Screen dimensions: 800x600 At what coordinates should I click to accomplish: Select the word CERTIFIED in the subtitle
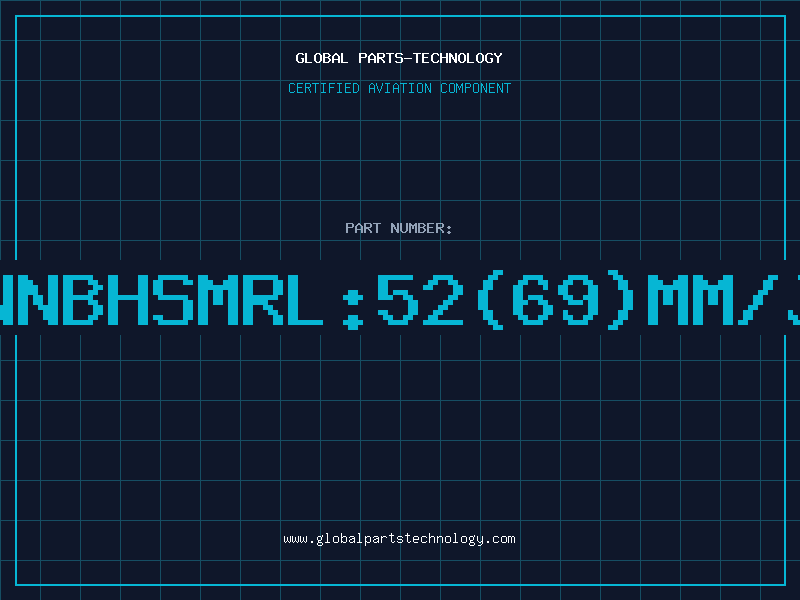[x=324, y=88]
